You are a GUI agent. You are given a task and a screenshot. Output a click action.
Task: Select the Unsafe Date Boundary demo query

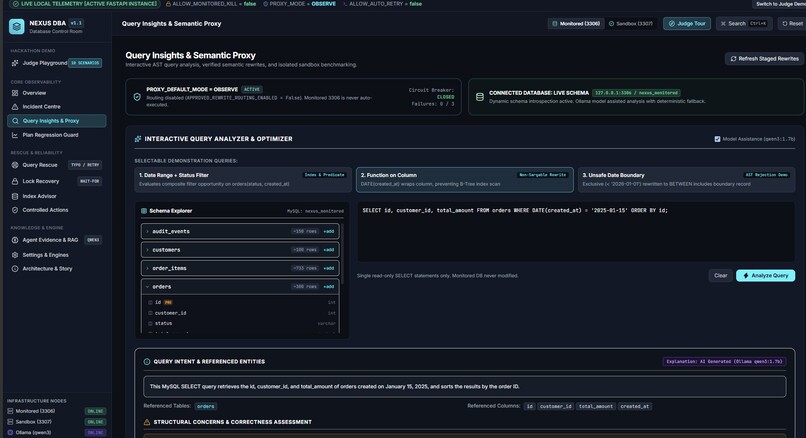point(686,179)
